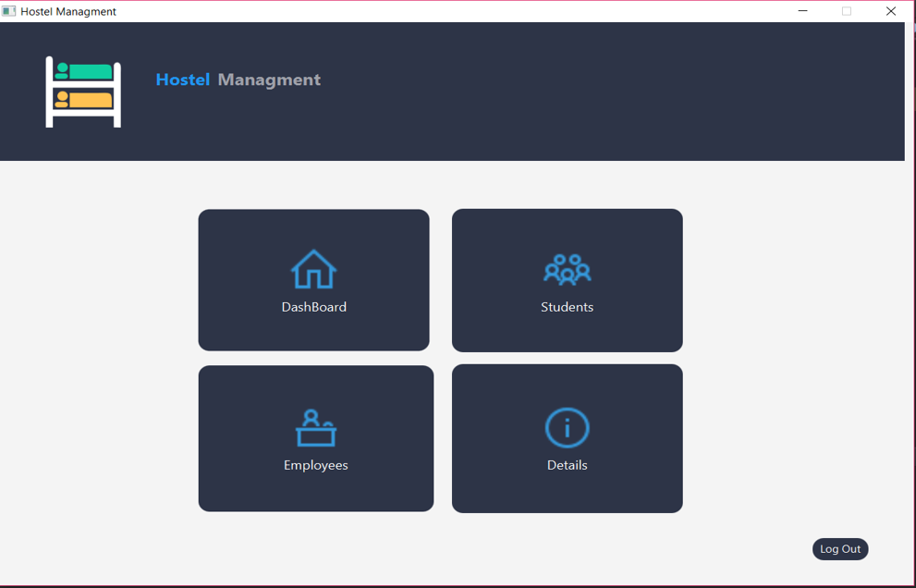Select the house icon on DashBoard card
This screenshot has height=588, width=916.
point(314,267)
